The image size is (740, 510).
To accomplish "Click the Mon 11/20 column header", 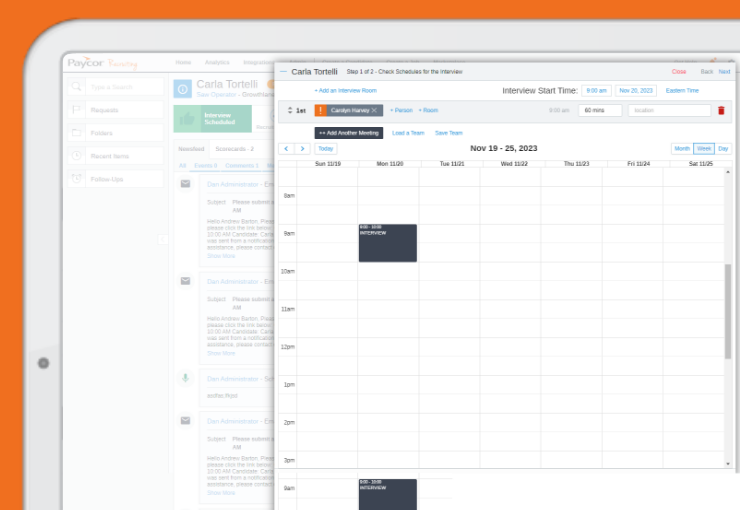I will [390, 164].
